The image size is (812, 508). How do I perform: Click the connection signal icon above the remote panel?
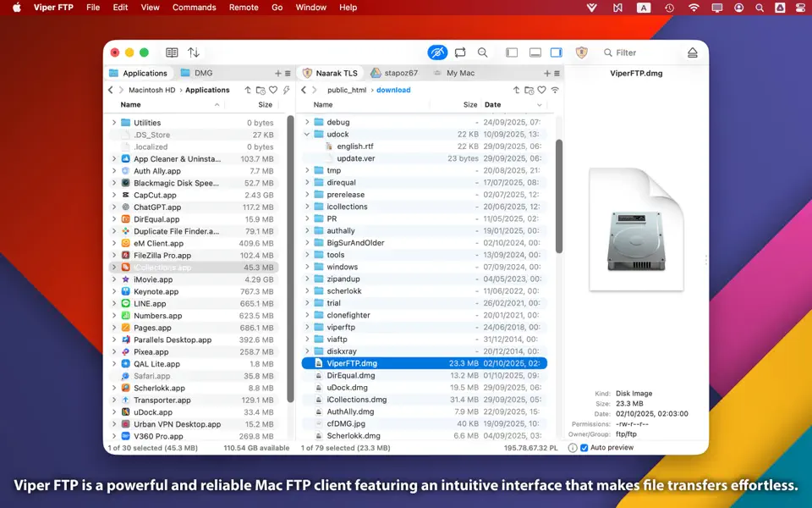(x=556, y=90)
